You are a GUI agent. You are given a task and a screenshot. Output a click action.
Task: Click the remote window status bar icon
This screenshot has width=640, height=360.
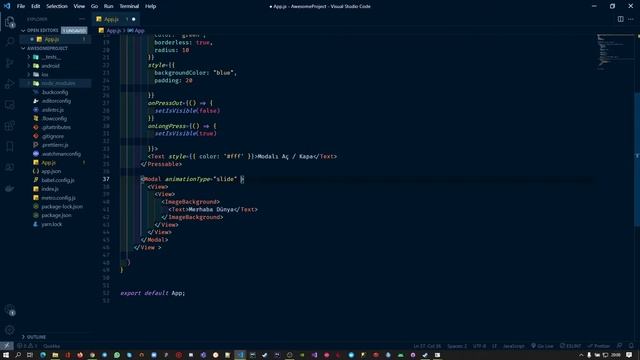7,346
